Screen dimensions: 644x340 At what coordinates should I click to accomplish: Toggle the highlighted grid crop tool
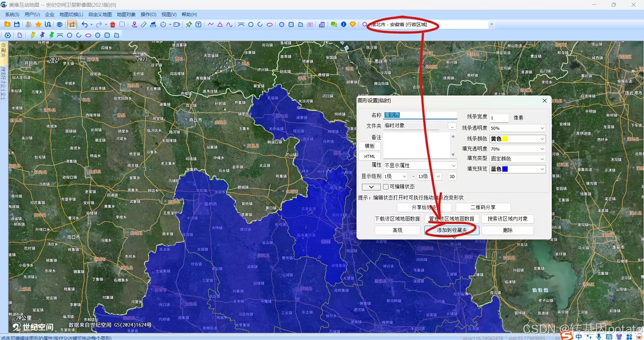(x=72, y=24)
